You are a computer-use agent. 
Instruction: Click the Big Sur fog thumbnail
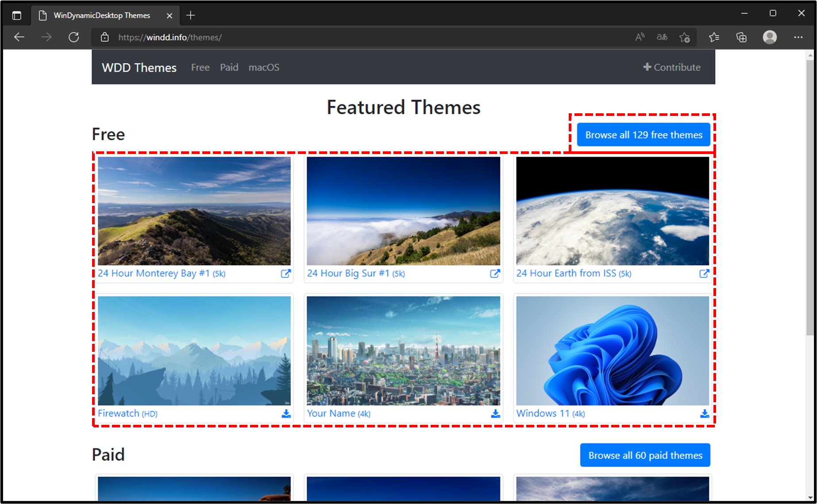404,211
